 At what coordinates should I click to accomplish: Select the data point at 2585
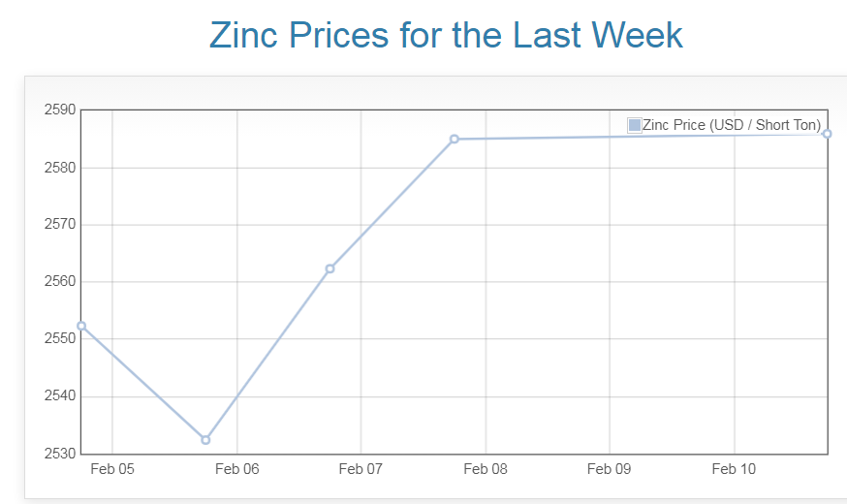pyautogui.click(x=454, y=139)
